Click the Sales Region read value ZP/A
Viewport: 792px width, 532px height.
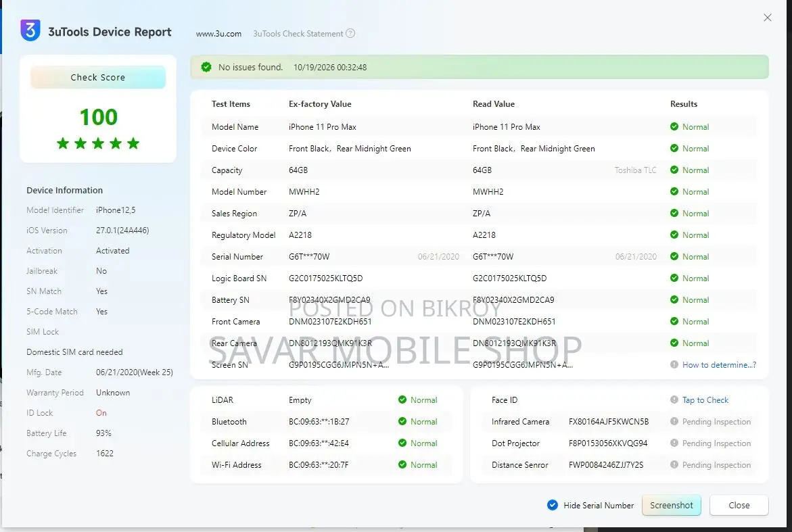click(x=482, y=214)
